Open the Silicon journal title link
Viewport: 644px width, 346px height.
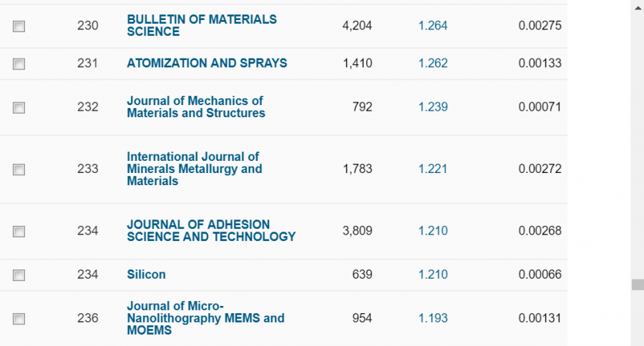click(x=146, y=275)
